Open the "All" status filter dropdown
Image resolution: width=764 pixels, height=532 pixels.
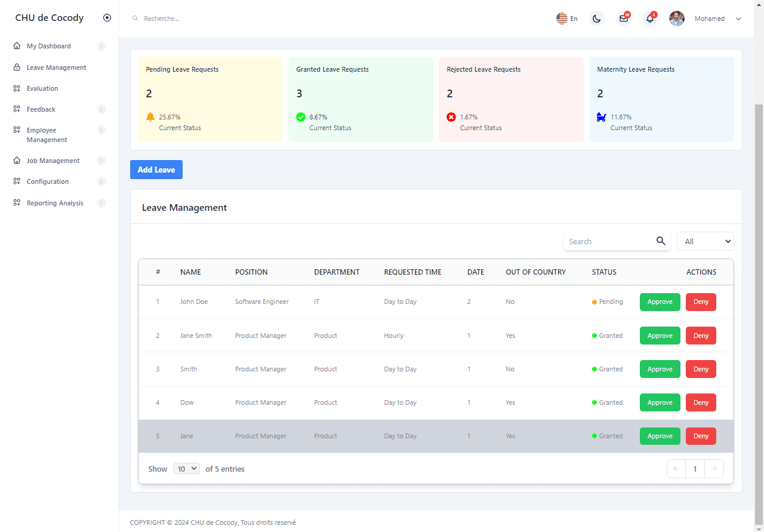click(705, 241)
